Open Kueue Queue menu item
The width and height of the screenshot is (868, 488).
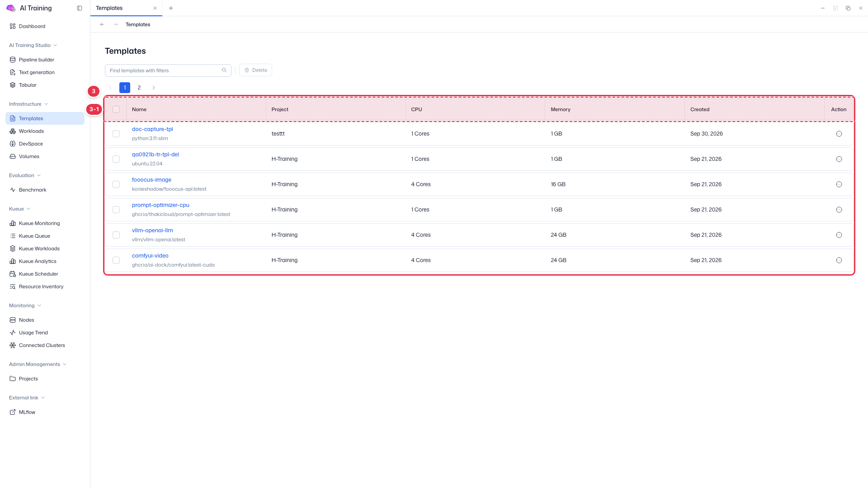point(34,236)
